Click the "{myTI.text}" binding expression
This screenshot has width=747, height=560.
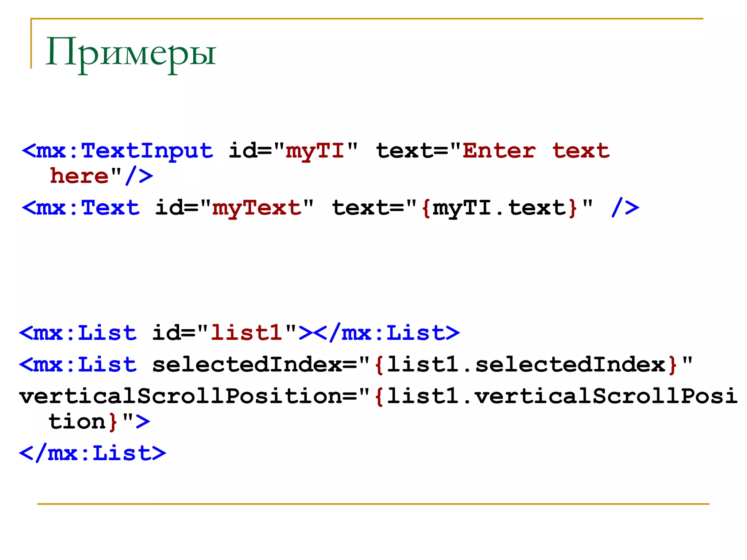tap(499, 208)
